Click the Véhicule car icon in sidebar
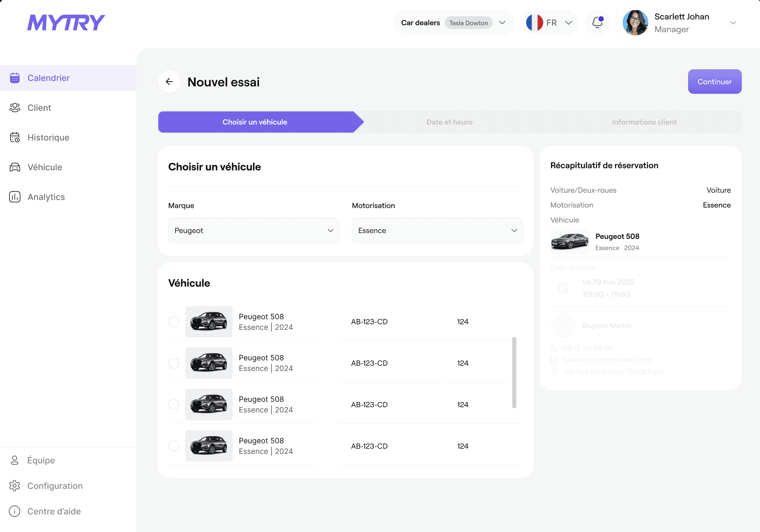This screenshot has height=532, width=760. pos(15,167)
